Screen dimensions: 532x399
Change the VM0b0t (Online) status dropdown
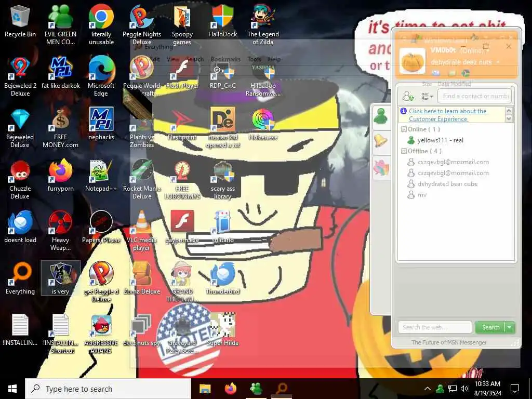click(488, 50)
